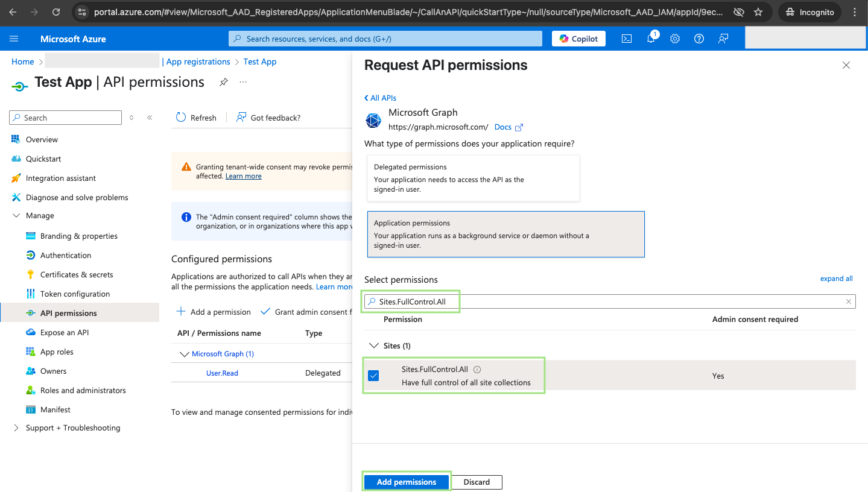Viewport: 868px width, 492px height.
Task: Click the Incognito indicator
Action: [x=810, y=12]
